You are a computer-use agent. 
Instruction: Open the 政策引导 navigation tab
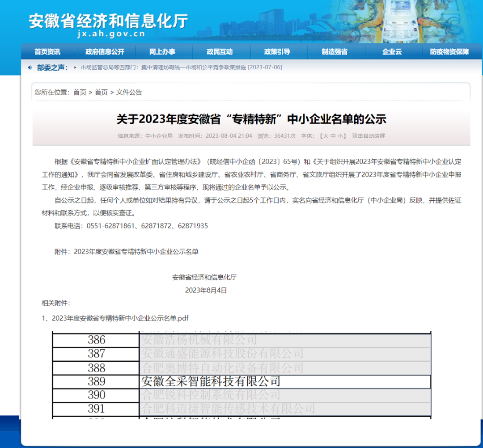[277, 52]
